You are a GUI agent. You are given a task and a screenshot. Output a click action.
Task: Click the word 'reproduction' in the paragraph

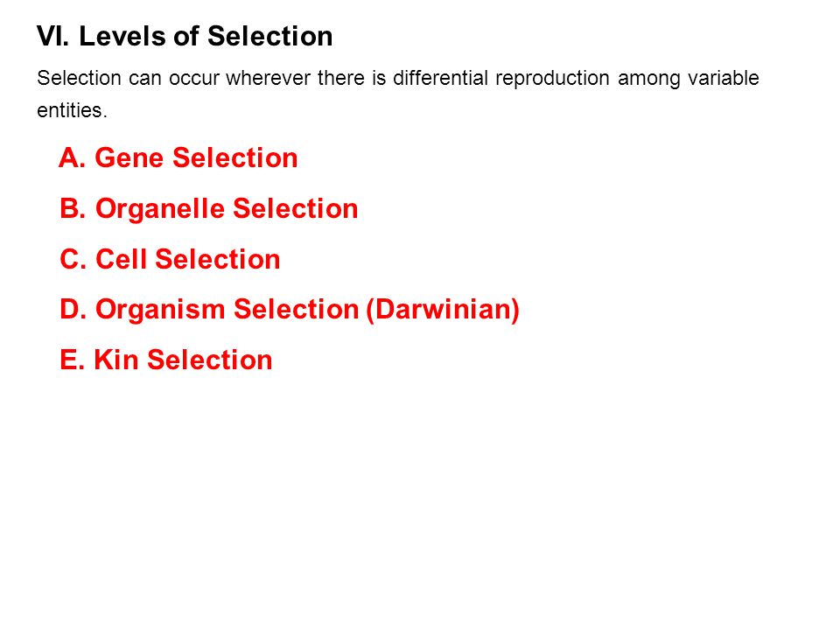coord(552,80)
